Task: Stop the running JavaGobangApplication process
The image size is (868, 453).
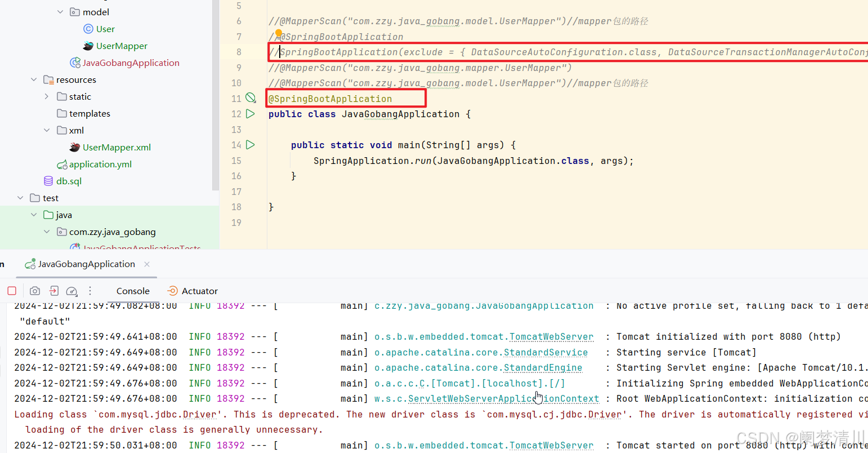Action: (11, 291)
